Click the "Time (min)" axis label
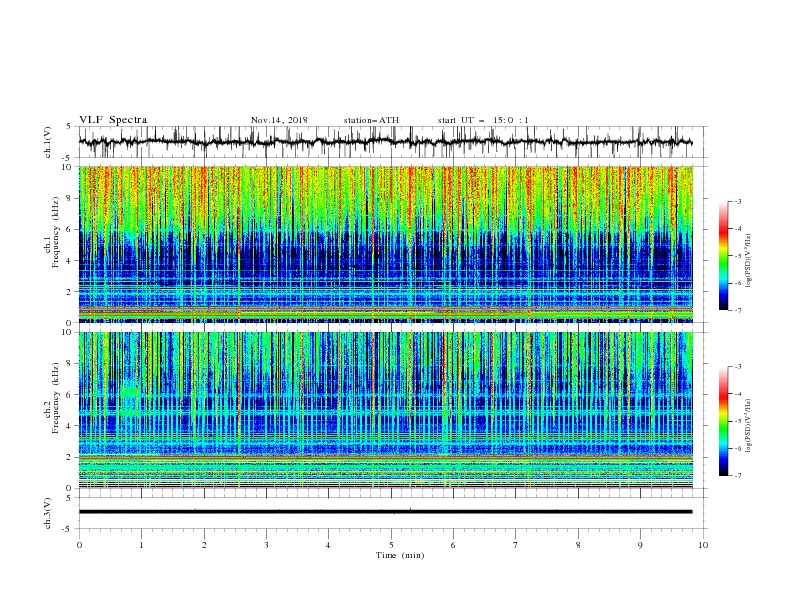Screen dimensions: 792x612 click(x=400, y=555)
